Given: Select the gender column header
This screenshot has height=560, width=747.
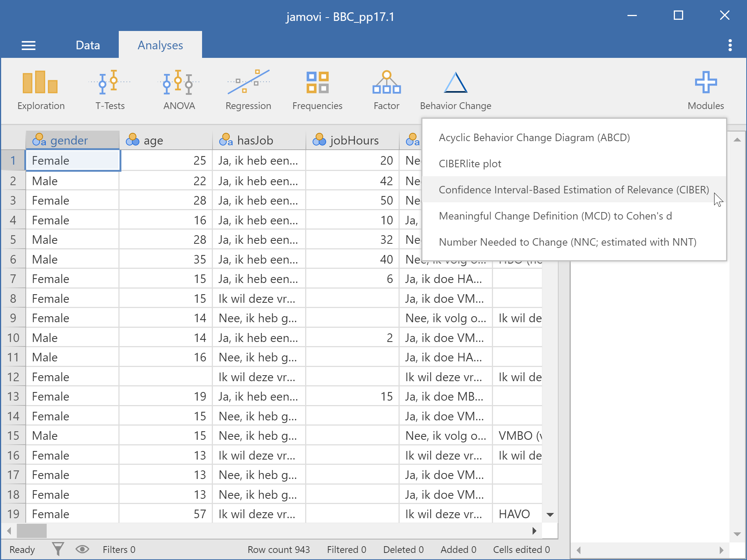Looking at the screenshot, I should 72,140.
